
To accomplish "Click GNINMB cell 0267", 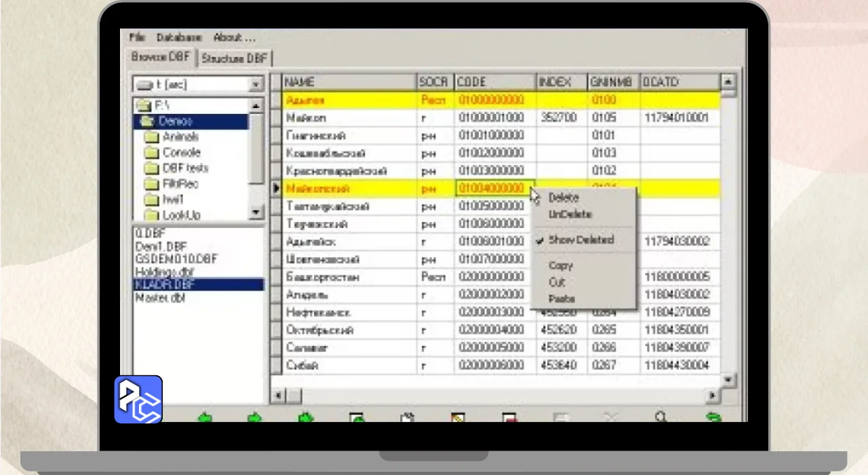I will 613,365.
